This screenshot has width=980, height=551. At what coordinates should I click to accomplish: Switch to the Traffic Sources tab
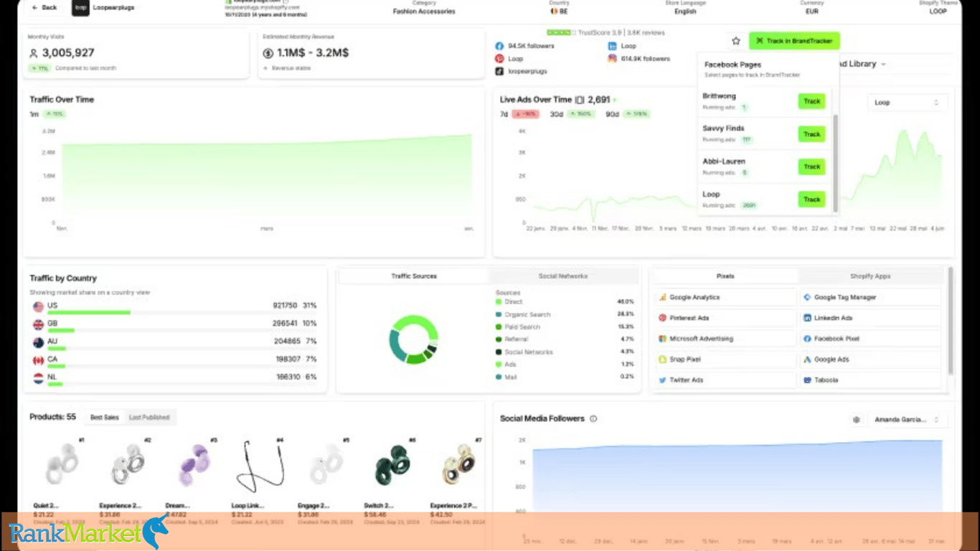[x=414, y=276]
